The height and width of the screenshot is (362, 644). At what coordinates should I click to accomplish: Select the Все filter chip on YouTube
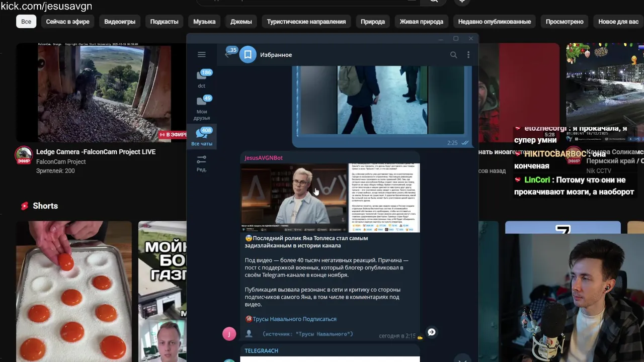[26, 22]
